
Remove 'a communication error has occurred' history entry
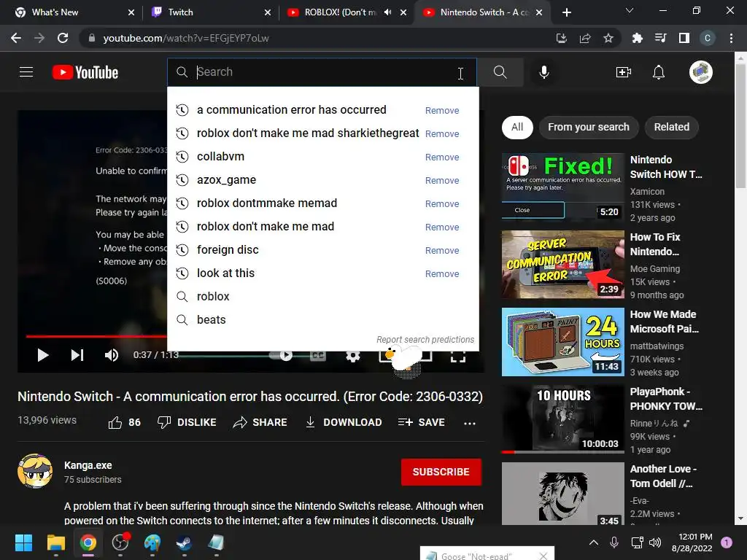[x=442, y=111]
